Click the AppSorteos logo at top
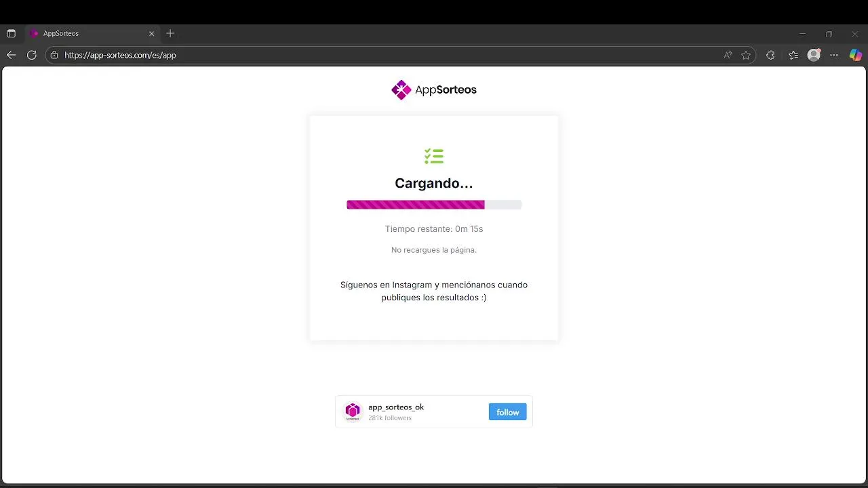Screen dimensions: 868x488 pos(434,89)
